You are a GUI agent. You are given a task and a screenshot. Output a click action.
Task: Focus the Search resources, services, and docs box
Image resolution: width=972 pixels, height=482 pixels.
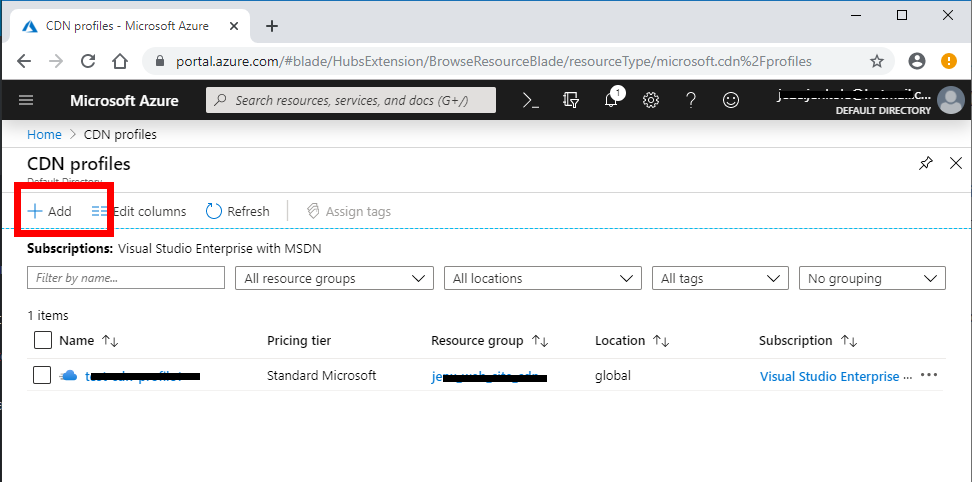point(351,100)
